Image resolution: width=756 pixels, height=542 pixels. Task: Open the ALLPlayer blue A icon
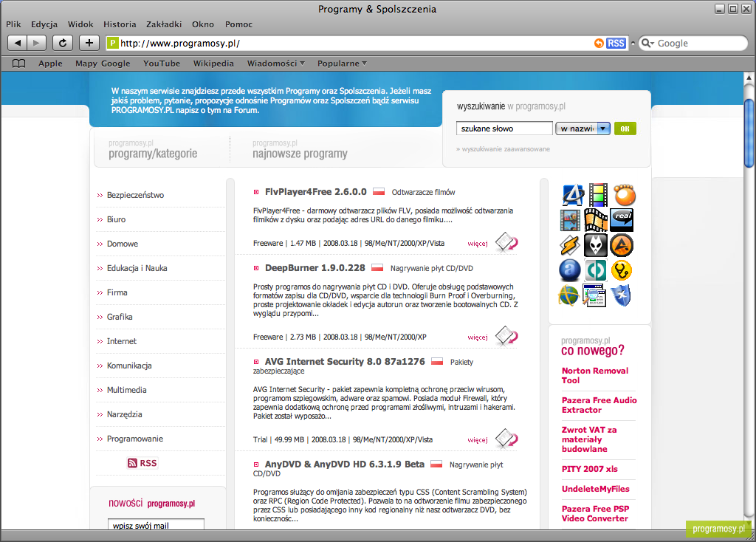573,195
